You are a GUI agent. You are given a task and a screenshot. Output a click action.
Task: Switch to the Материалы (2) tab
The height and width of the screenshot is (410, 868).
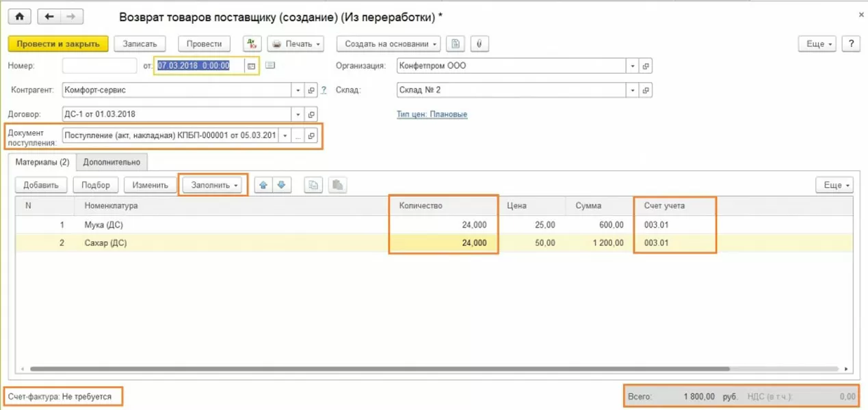click(42, 162)
